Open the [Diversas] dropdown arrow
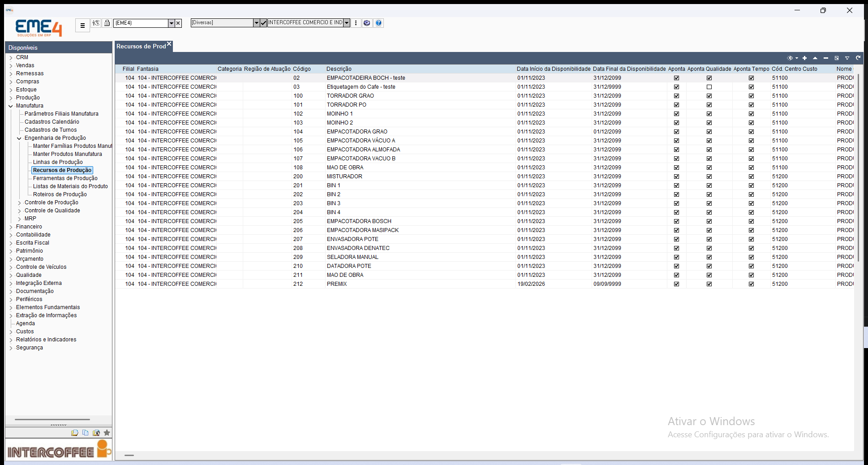 [x=256, y=23]
